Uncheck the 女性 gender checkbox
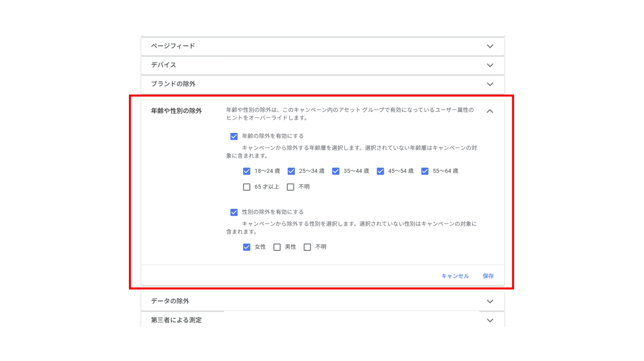 pos(247,247)
